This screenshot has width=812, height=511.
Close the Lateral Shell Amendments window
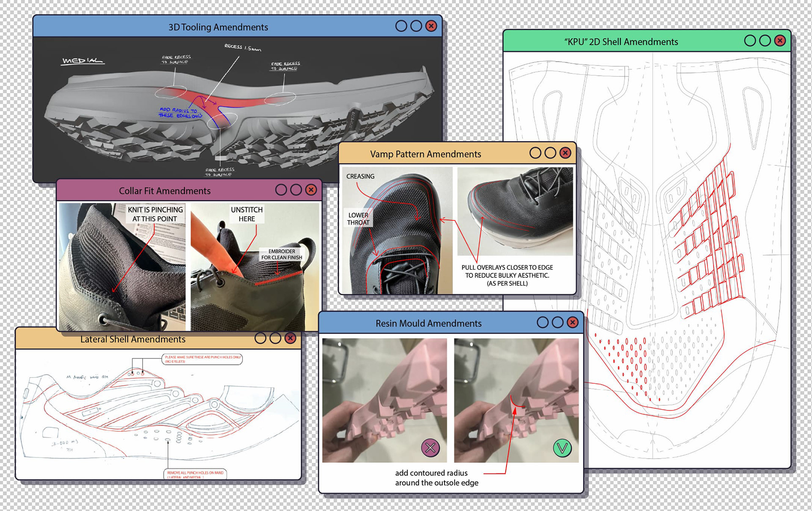coord(290,338)
